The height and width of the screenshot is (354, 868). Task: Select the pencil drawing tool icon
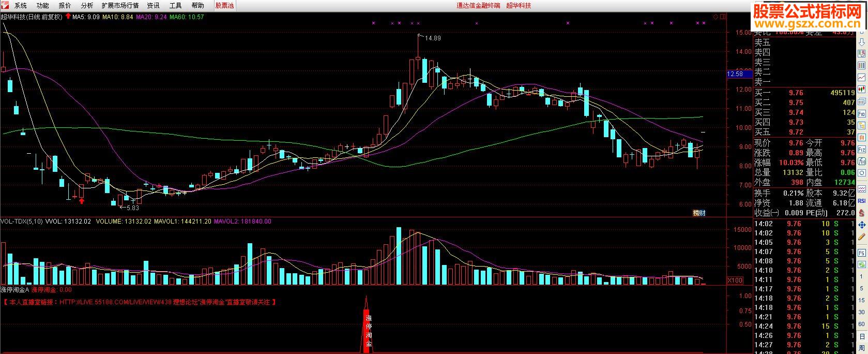[x=862, y=237]
